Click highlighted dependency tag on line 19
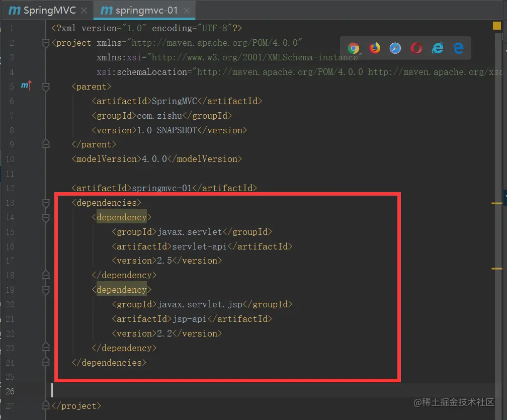 (122, 290)
